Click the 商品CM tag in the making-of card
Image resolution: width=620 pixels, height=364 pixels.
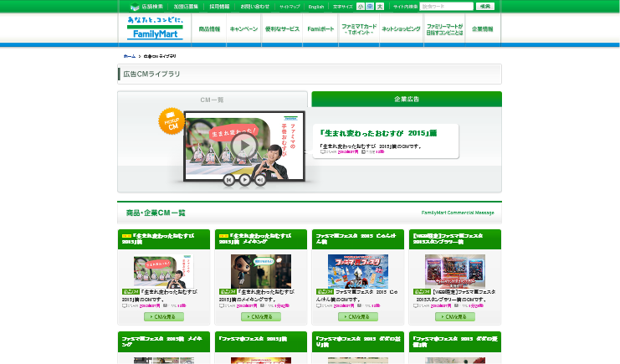point(228,291)
